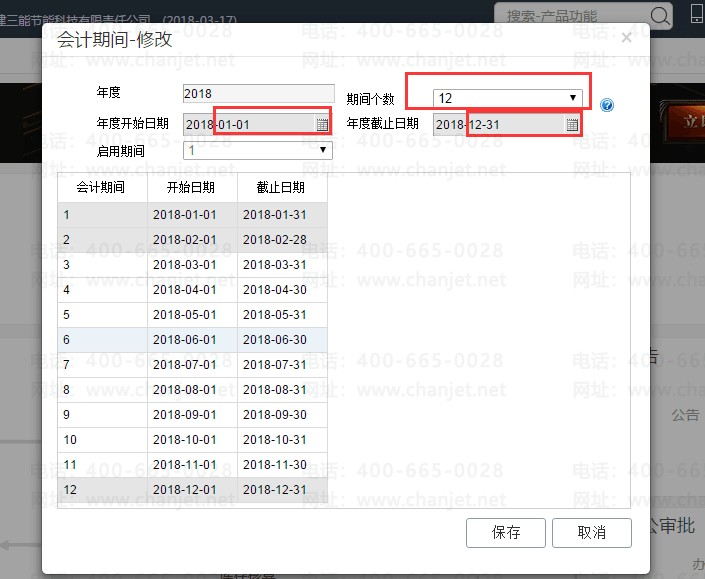Select period 1 row number cell
Screen dimensions: 705x579
103,215
